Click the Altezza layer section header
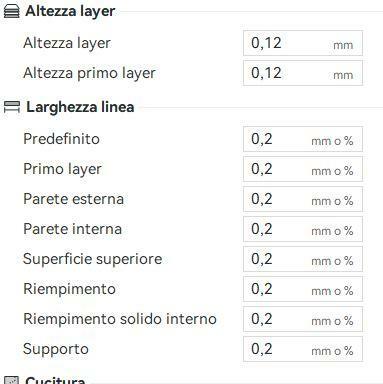Viewport: 383px width, 384px height. click(70, 11)
